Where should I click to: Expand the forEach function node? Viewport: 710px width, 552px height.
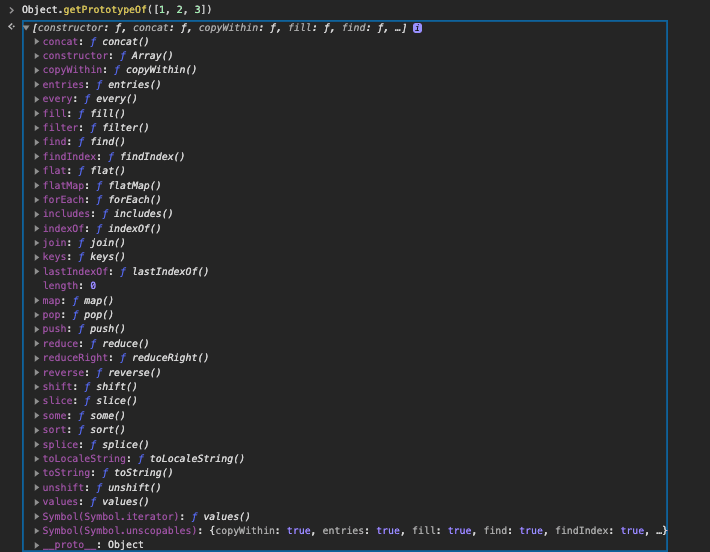click(x=37, y=200)
